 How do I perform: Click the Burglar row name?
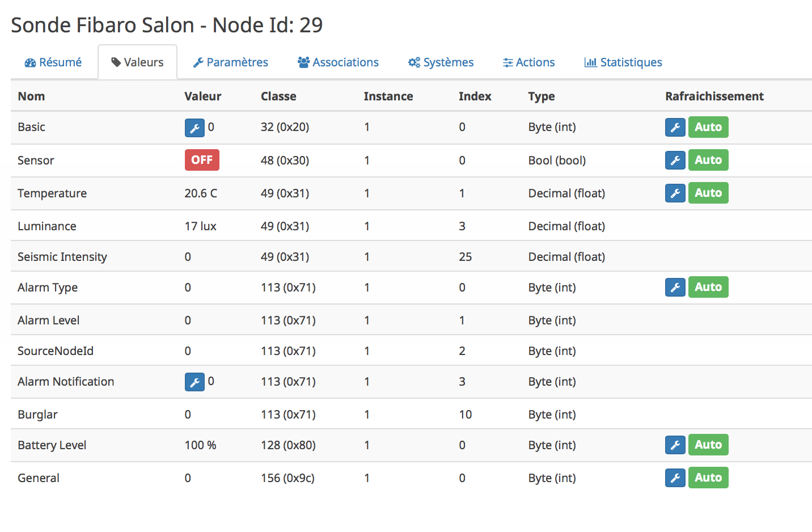(x=37, y=415)
